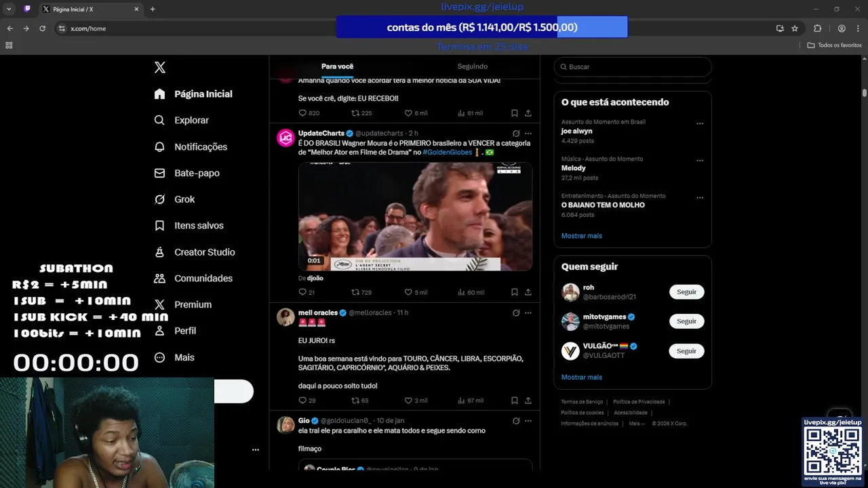Reload the page in Chrome
This screenshot has height=488, width=868.
tap(42, 28)
